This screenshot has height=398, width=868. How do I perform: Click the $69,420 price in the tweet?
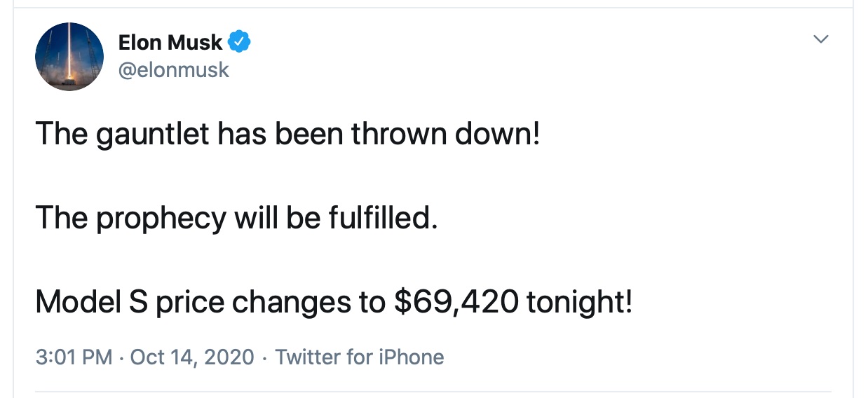pyautogui.click(x=456, y=301)
